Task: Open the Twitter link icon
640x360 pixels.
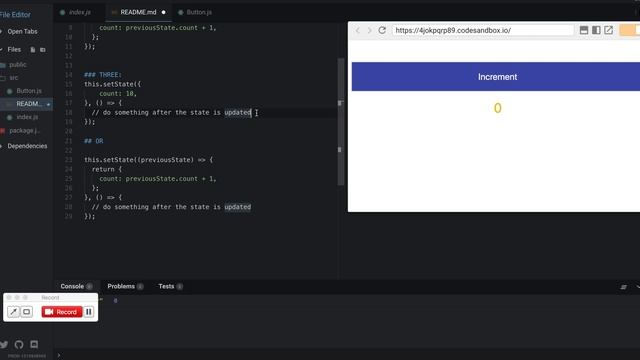Action: (4, 344)
